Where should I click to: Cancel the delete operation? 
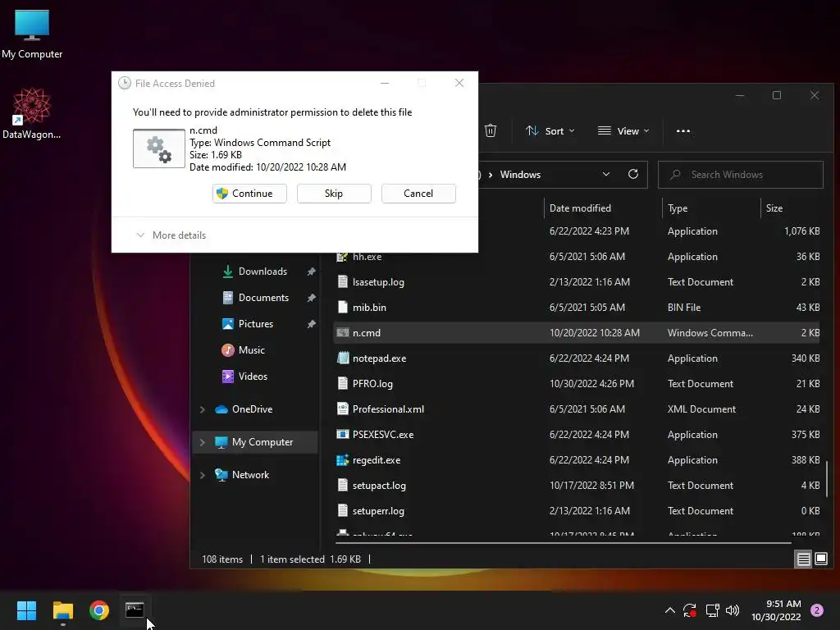click(418, 194)
